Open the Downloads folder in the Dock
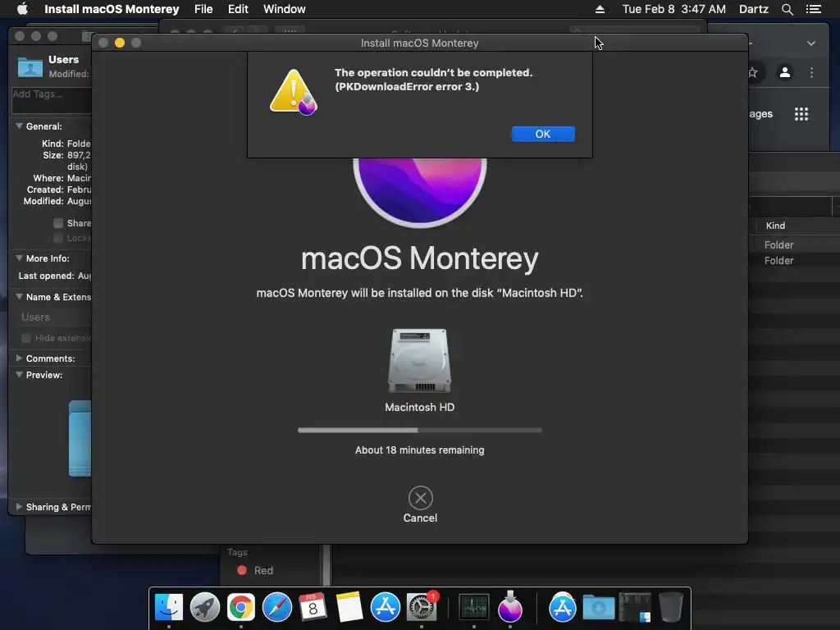840x630 pixels. click(x=598, y=607)
